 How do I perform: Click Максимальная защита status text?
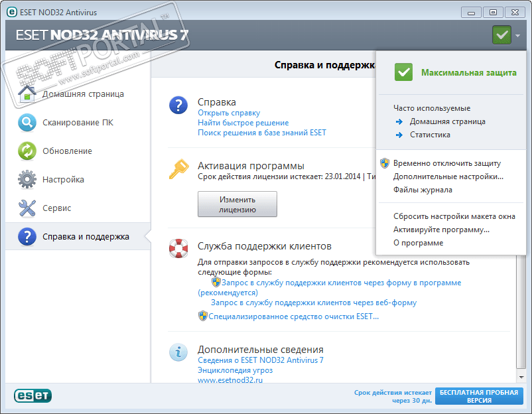click(x=469, y=72)
